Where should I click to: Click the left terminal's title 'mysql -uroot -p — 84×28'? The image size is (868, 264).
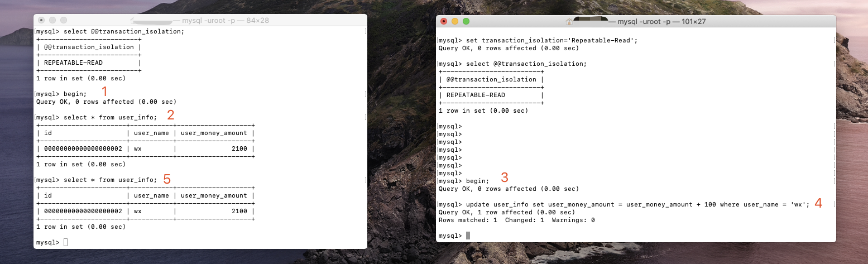[x=226, y=20]
